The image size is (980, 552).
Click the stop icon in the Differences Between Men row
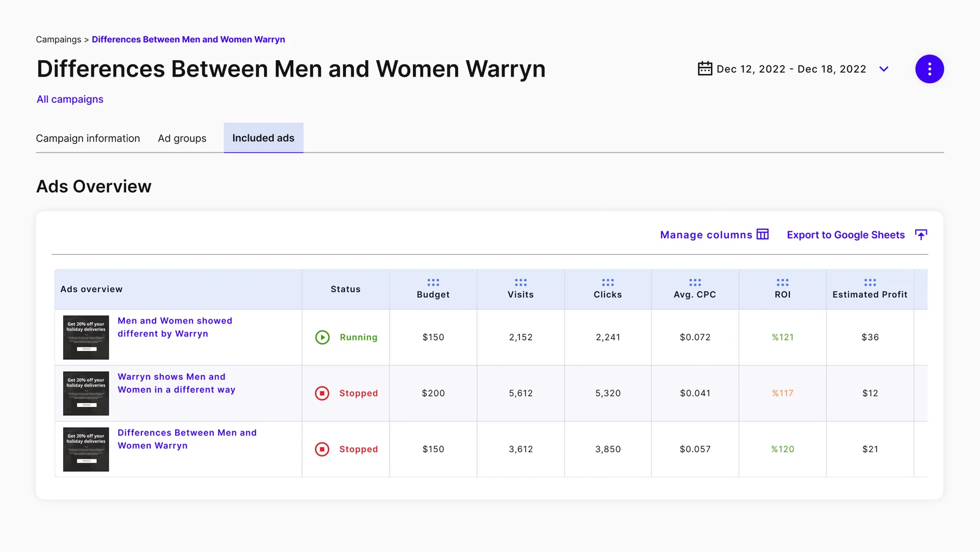pyautogui.click(x=322, y=449)
